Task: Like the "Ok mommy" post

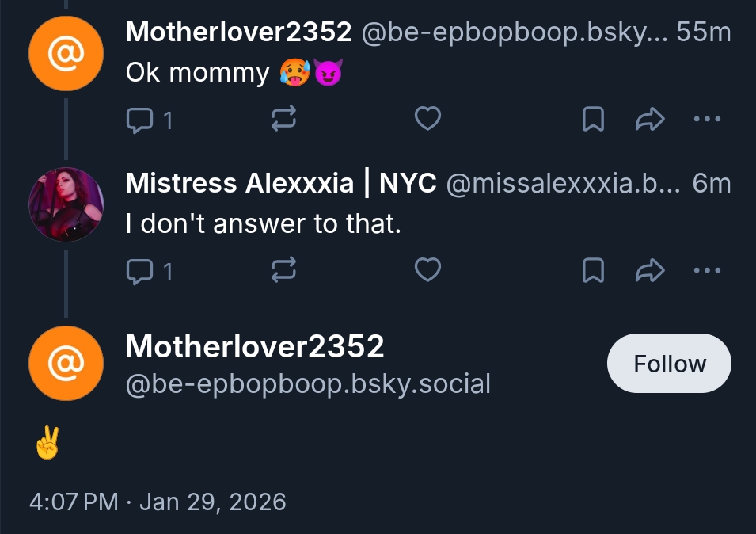Action: pos(427,120)
